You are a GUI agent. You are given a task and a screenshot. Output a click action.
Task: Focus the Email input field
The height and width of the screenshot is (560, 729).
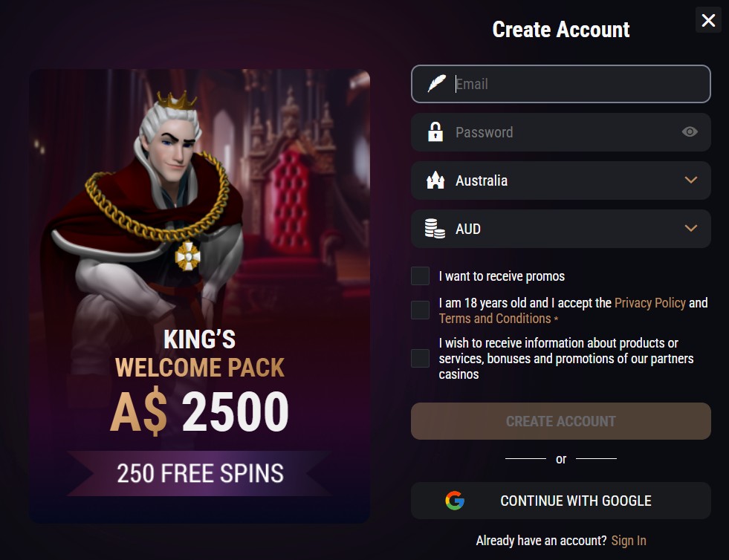click(x=572, y=84)
